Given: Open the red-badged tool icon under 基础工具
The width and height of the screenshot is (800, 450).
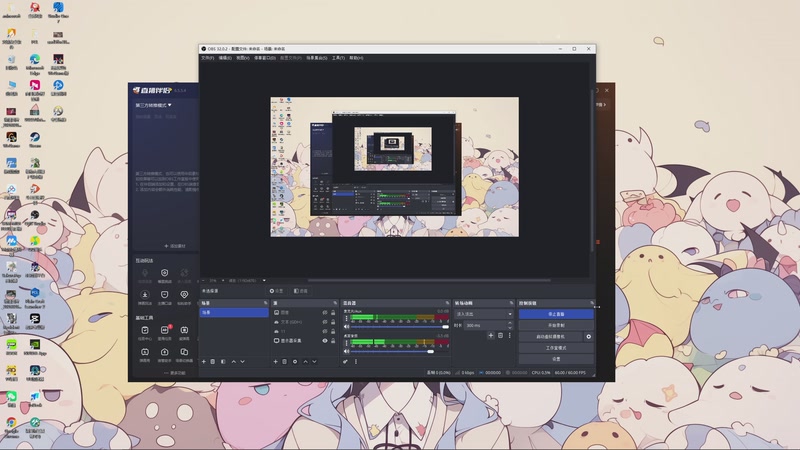Looking at the screenshot, I should click(x=164, y=330).
